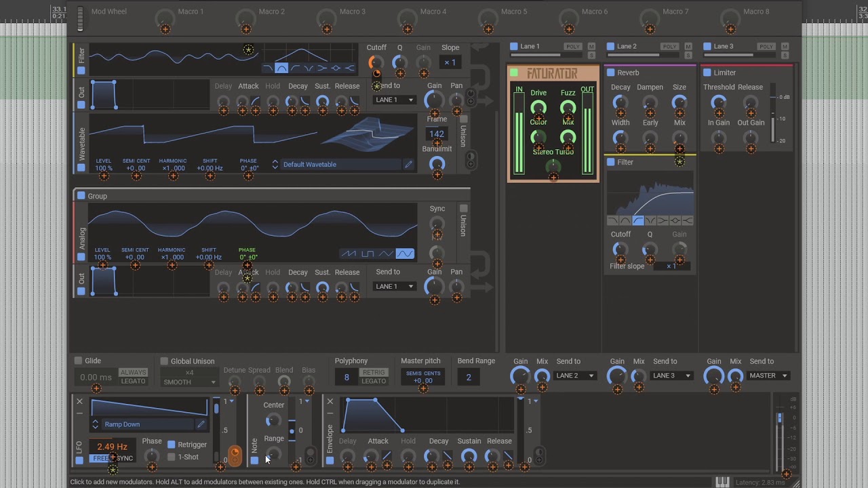The width and height of the screenshot is (868, 488).
Task: Select the sine waveform in Analog oscillator
Action: tap(405, 254)
